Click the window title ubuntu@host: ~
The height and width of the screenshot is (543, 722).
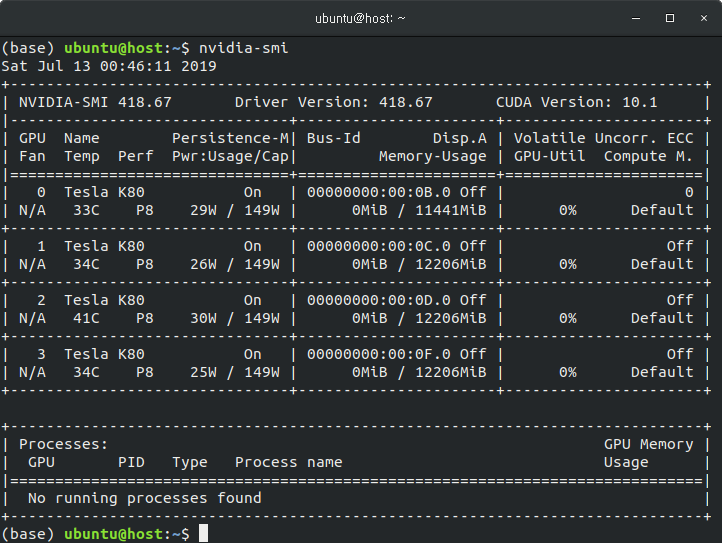360,18
